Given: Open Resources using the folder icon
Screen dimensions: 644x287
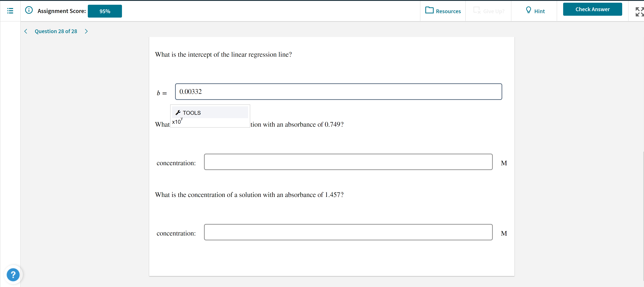Looking at the screenshot, I should [x=429, y=10].
